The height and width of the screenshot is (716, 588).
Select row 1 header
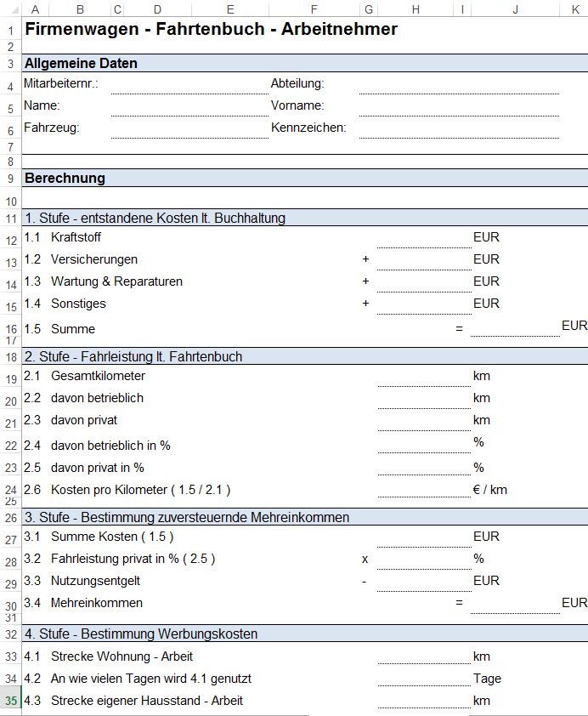pyautogui.click(x=10, y=30)
